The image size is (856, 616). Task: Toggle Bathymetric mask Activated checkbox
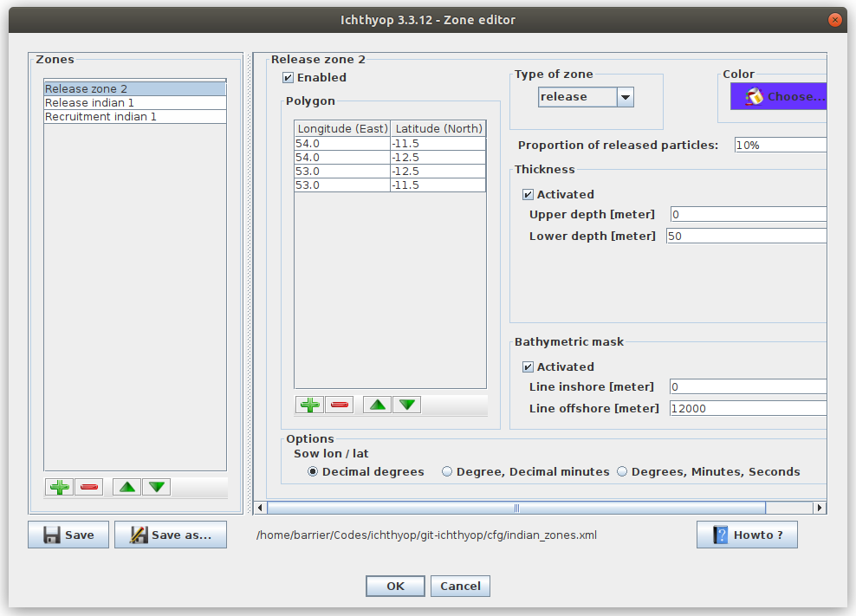pyautogui.click(x=528, y=367)
